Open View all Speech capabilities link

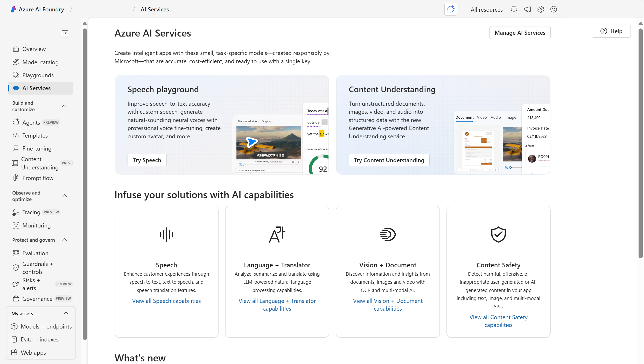(x=166, y=301)
